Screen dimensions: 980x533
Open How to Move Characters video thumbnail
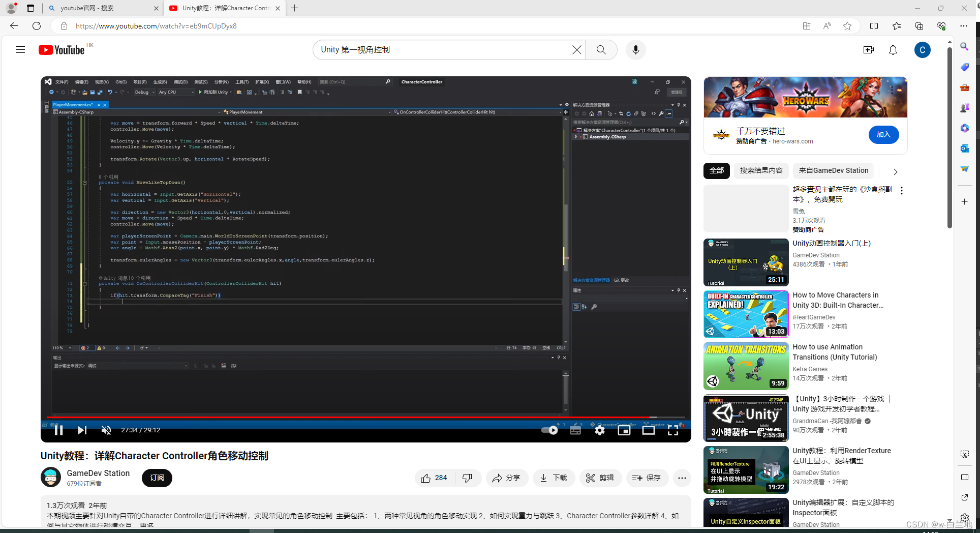(x=746, y=314)
